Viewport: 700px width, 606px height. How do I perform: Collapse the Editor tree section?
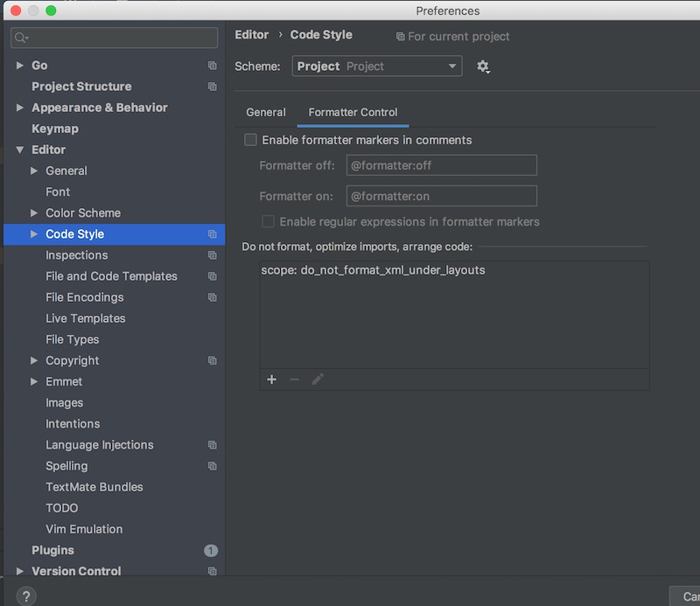click(20, 150)
